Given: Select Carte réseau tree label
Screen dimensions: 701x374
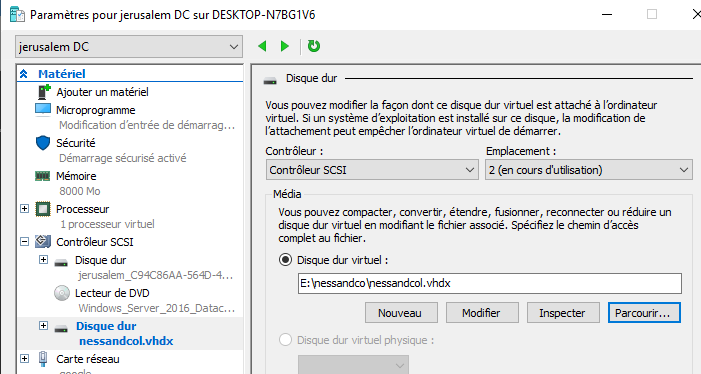Looking at the screenshot, I should tap(88, 359).
